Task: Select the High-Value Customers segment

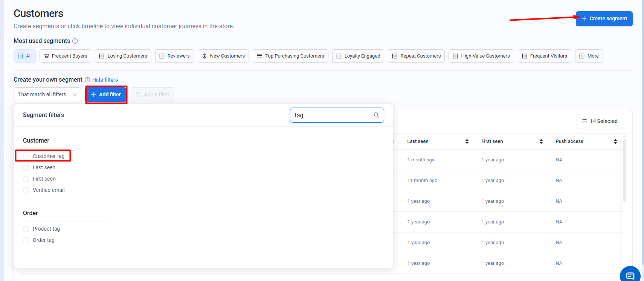Action: click(481, 56)
